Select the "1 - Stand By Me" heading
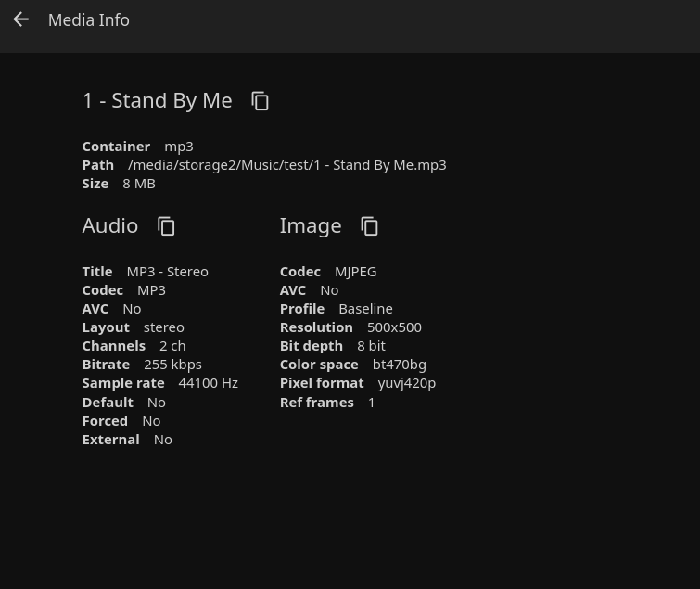Image resolution: width=700 pixels, height=589 pixels. point(157,100)
